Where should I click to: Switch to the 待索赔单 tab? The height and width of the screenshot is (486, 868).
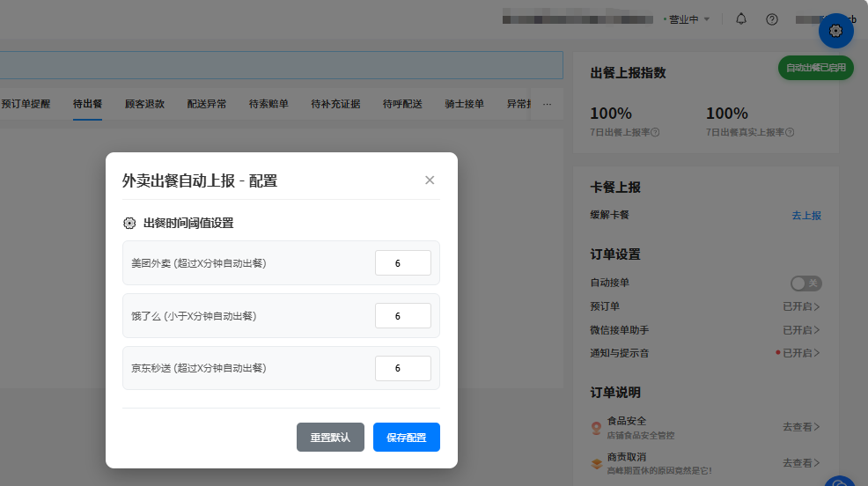click(x=268, y=104)
